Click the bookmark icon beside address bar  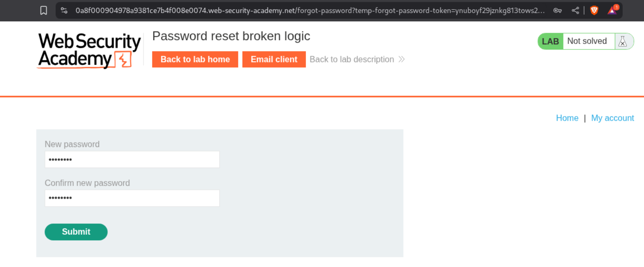point(44,10)
